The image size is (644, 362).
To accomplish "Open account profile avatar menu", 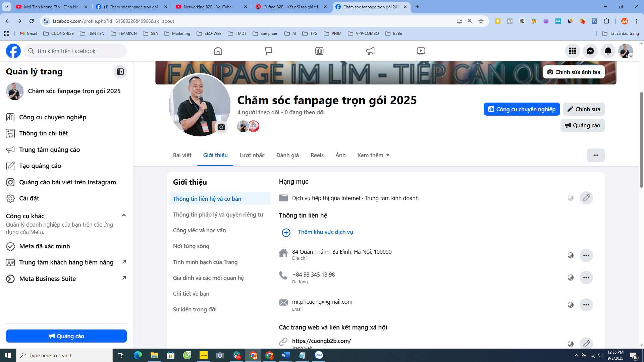I will (626, 51).
